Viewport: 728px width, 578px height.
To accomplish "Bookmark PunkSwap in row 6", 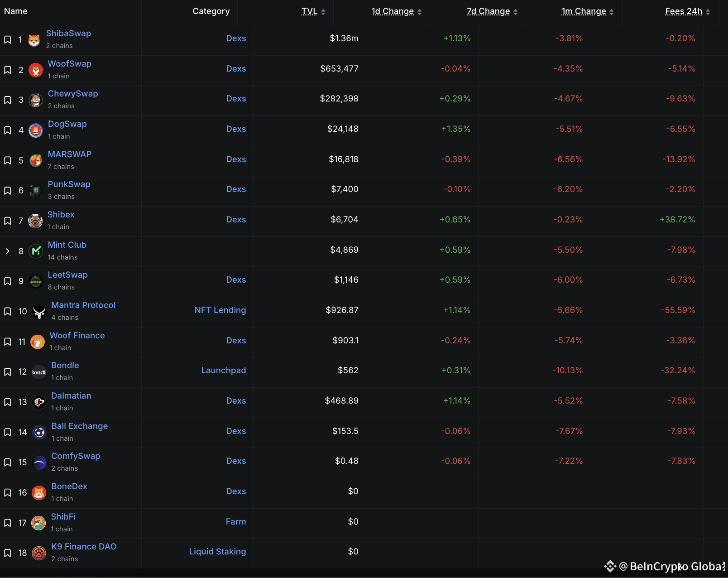I will [8, 191].
